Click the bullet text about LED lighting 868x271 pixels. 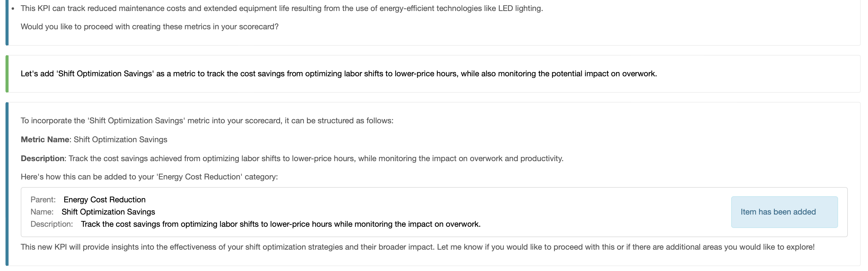[x=282, y=9]
